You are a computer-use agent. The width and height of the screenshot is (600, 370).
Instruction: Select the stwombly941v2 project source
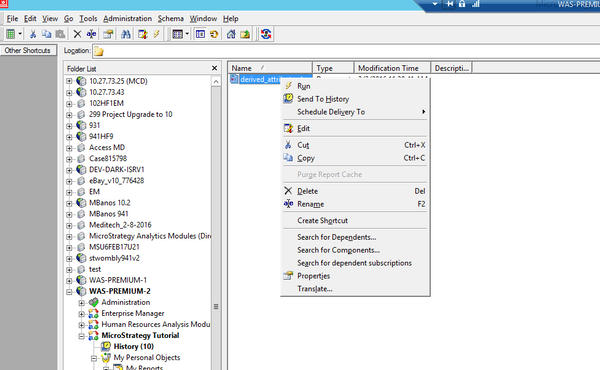click(x=114, y=258)
